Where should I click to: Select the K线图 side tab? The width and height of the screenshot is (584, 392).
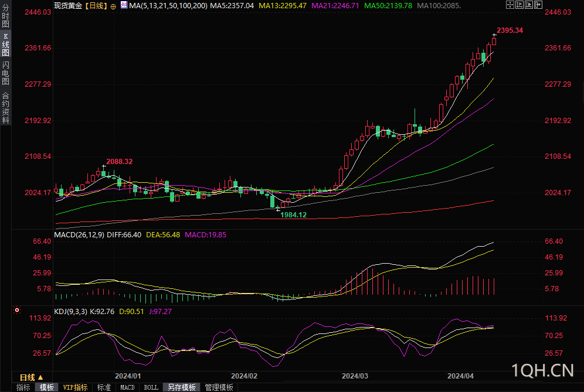[6, 45]
